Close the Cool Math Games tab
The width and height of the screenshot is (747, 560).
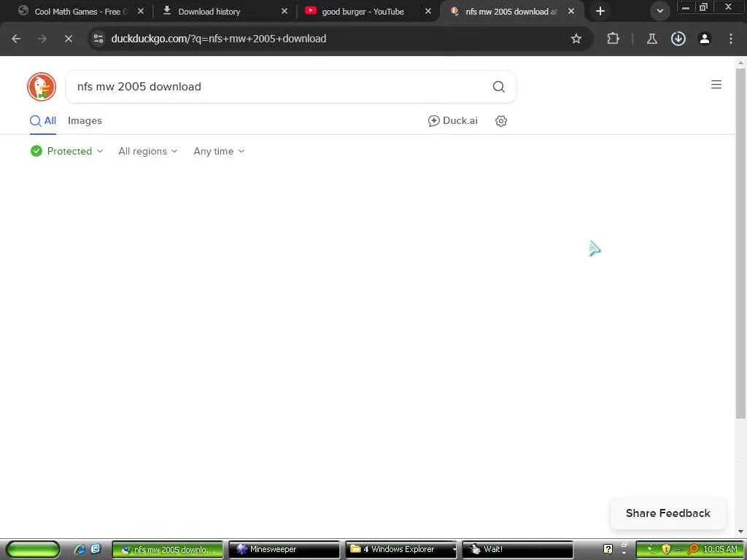(141, 12)
